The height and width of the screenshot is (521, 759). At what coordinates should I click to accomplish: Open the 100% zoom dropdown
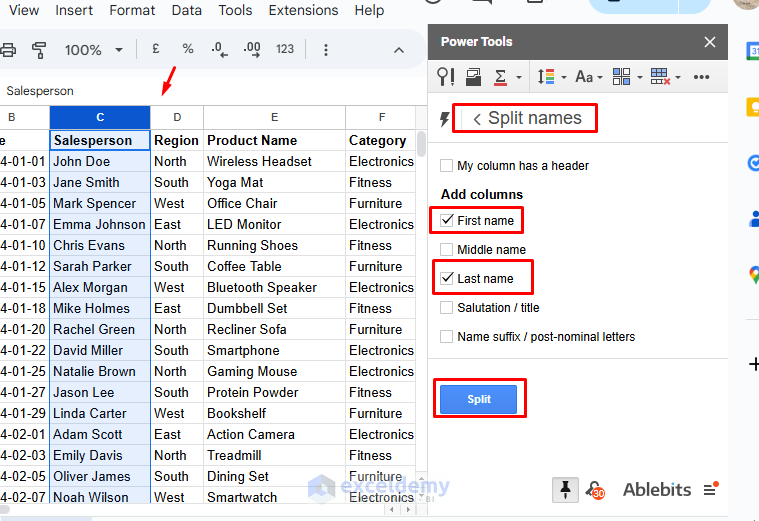click(93, 49)
